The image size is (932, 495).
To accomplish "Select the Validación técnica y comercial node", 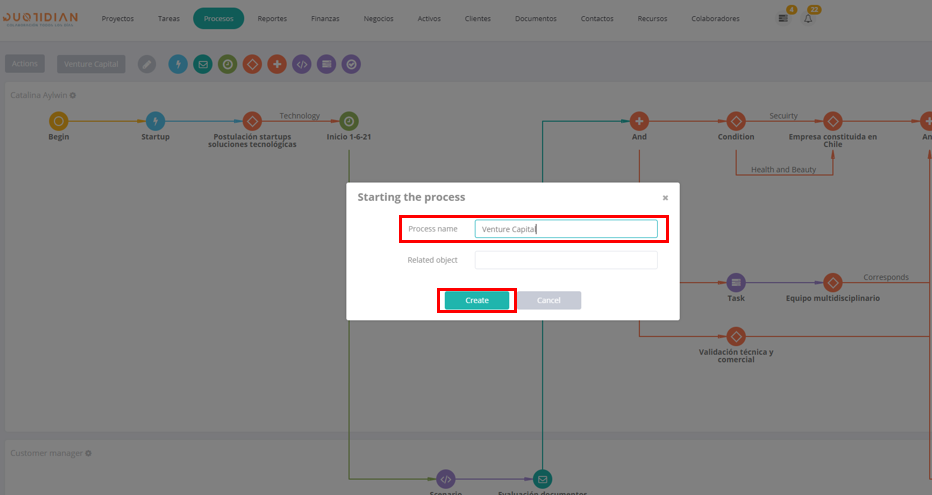I will (x=736, y=336).
